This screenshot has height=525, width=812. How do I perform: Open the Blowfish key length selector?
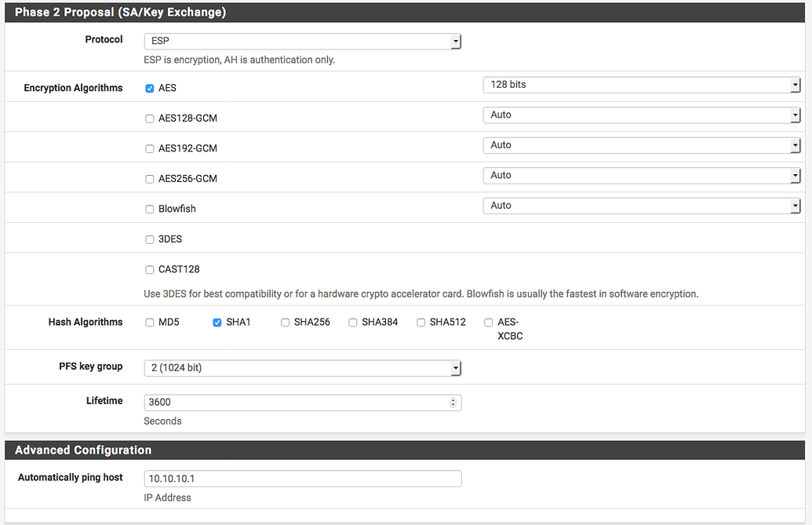pyautogui.click(x=794, y=206)
